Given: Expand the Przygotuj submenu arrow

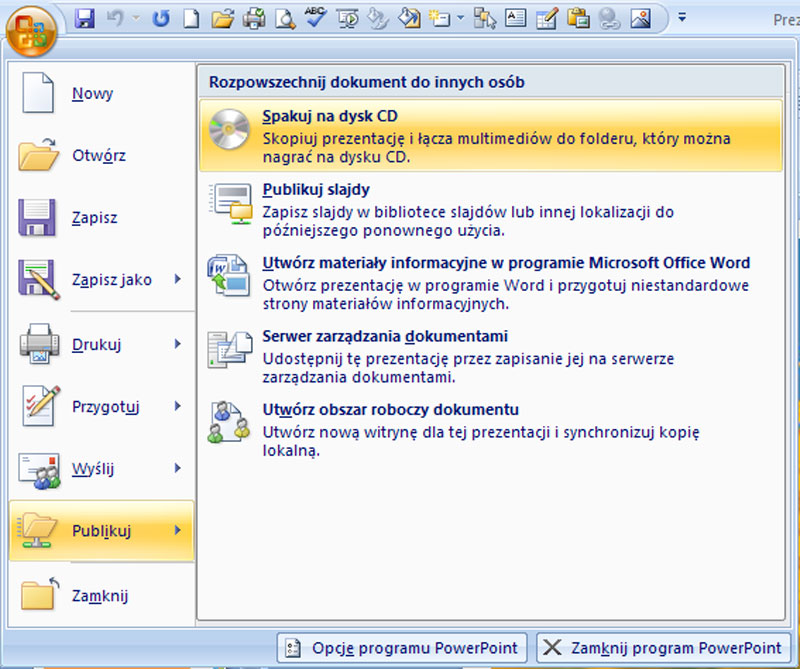Looking at the screenshot, I should [178, 406].
